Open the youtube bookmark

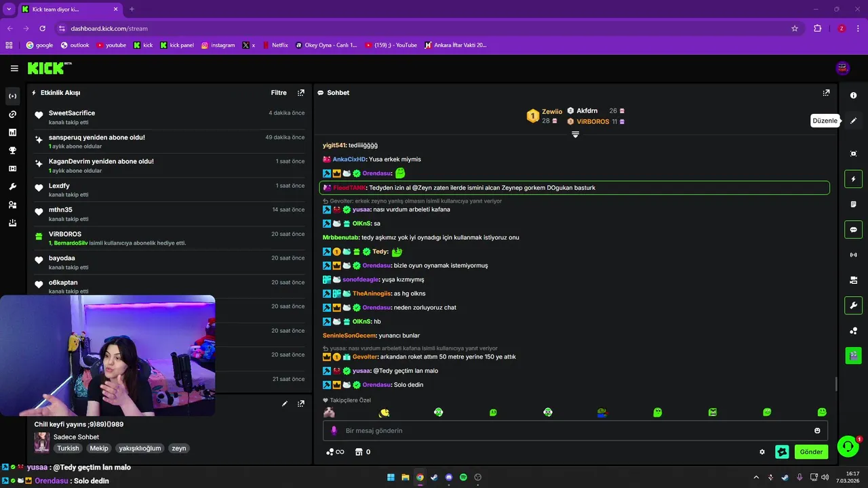coord(111,45)
